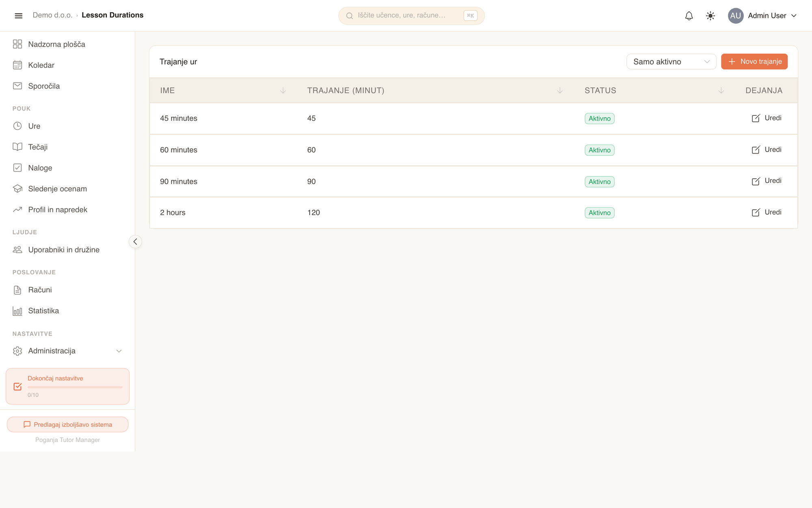The image size is (812, 508).
Task: Go to Demo d.o.o. breadcrumb
Action: pyautogui.click(x=52, y=15)
